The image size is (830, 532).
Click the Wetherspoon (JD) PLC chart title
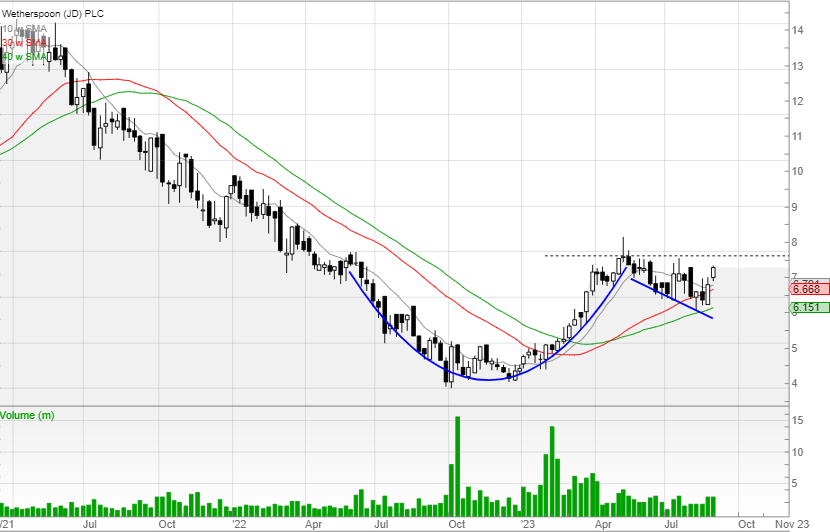[52, 14]
